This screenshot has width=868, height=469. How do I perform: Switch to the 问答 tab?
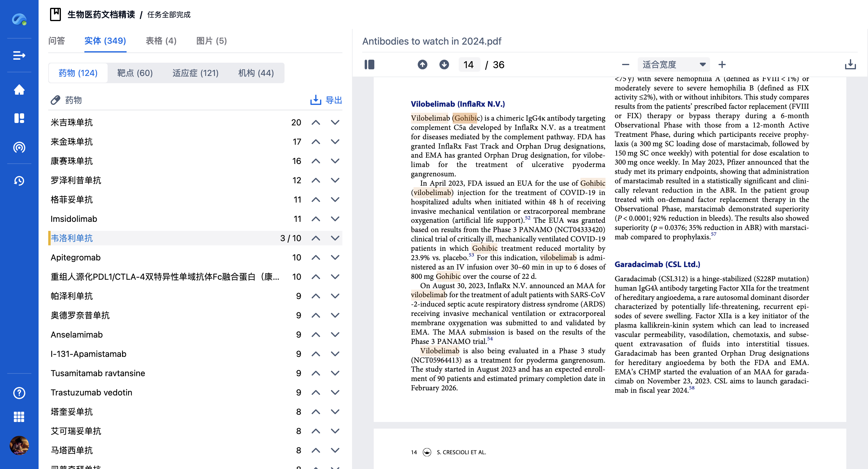coord(56,41)
